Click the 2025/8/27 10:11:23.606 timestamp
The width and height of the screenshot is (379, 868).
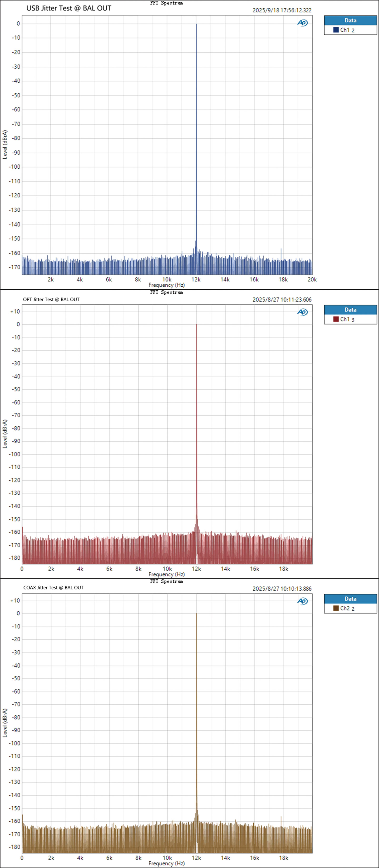282,300
